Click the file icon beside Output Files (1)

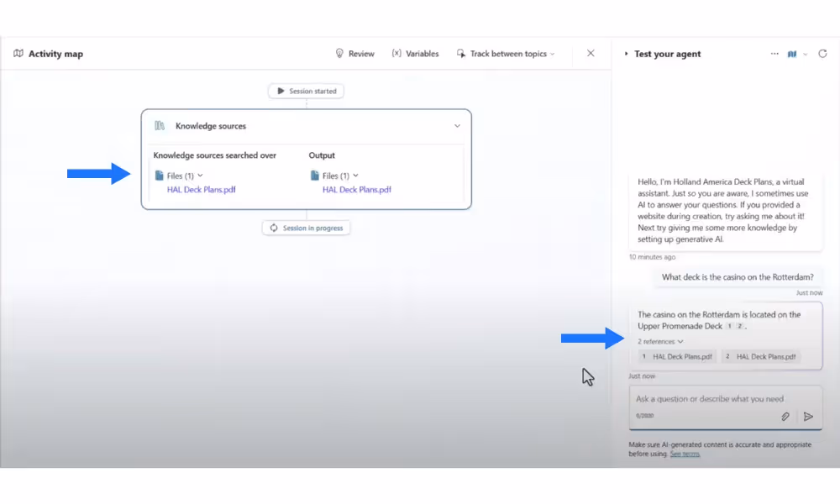314,176
